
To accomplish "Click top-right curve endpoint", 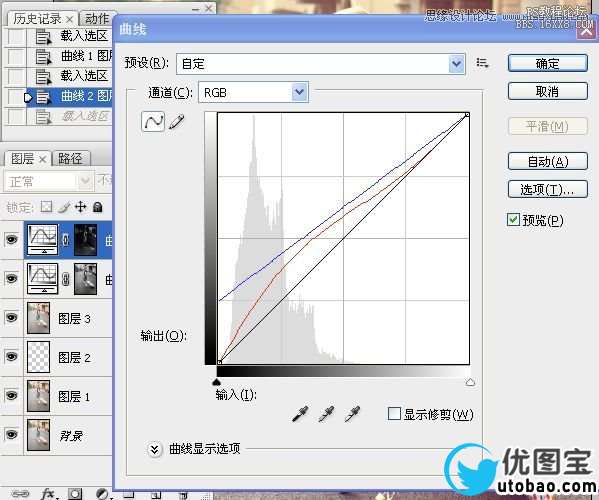I will (467, 115).
